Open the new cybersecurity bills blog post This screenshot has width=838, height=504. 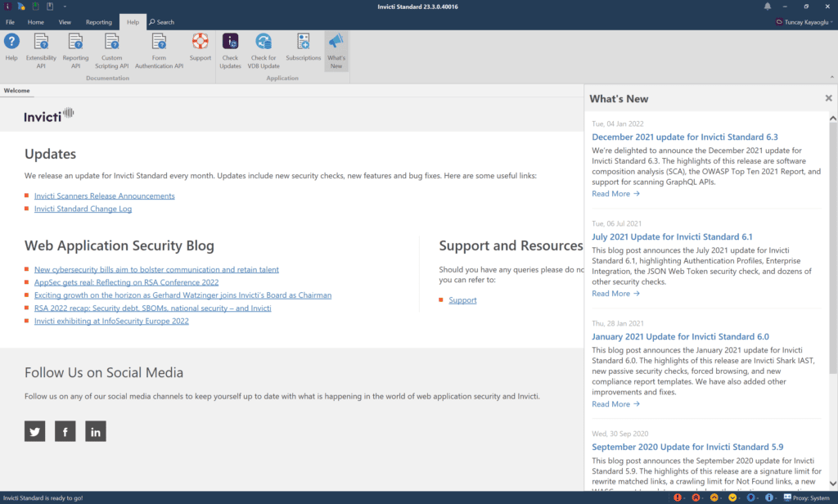click(156, 270)
